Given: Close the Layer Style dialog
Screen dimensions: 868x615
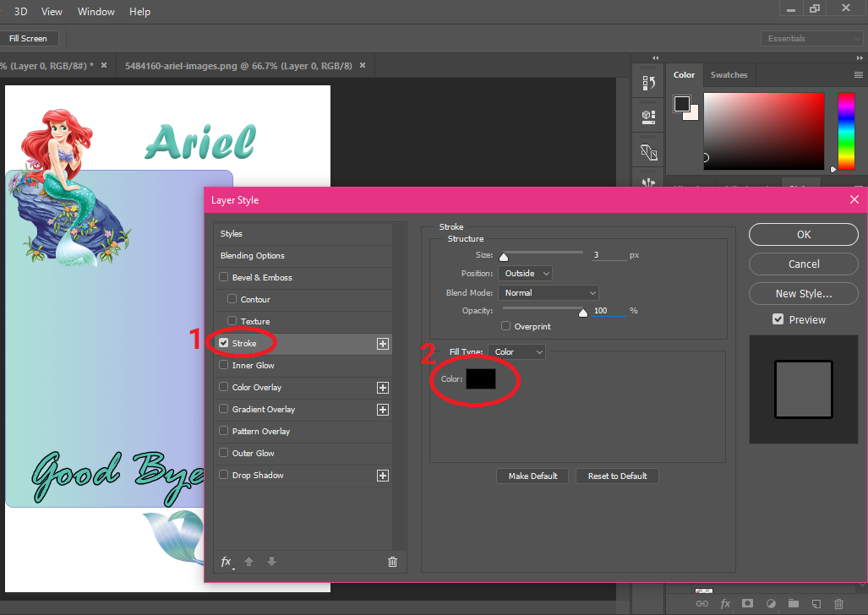Looking at the screenshot, I should (x=854, y=200).
